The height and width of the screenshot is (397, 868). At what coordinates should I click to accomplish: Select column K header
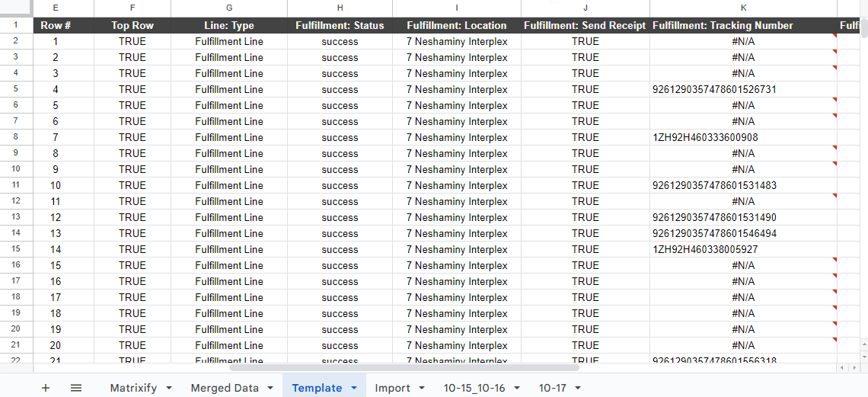point(743,8)
